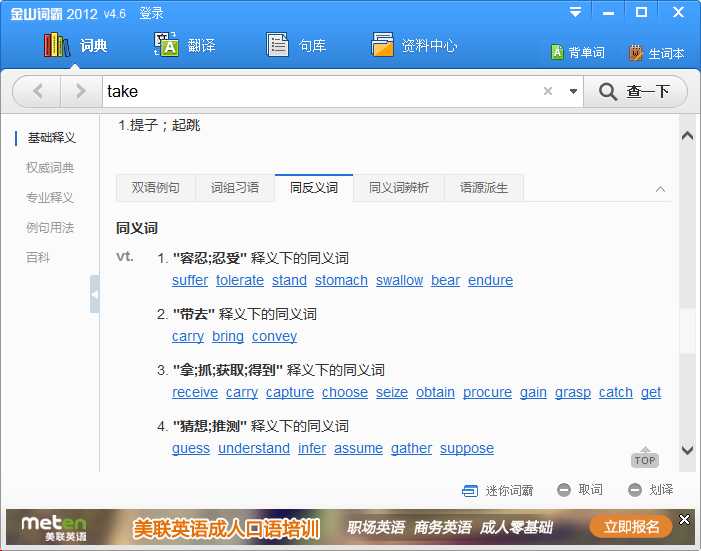This screenshot has width=701, height=551.
Task: Open the synonym link catch
Action: tap(616, 392)
